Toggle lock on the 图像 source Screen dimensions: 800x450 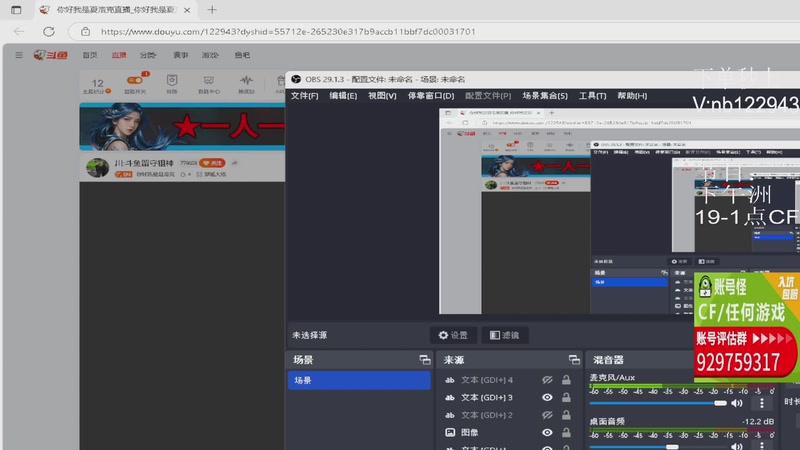tap(566, 433)
